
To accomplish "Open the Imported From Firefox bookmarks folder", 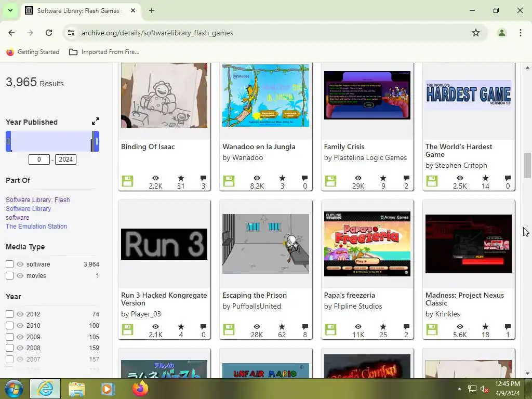I will (104, 52).
